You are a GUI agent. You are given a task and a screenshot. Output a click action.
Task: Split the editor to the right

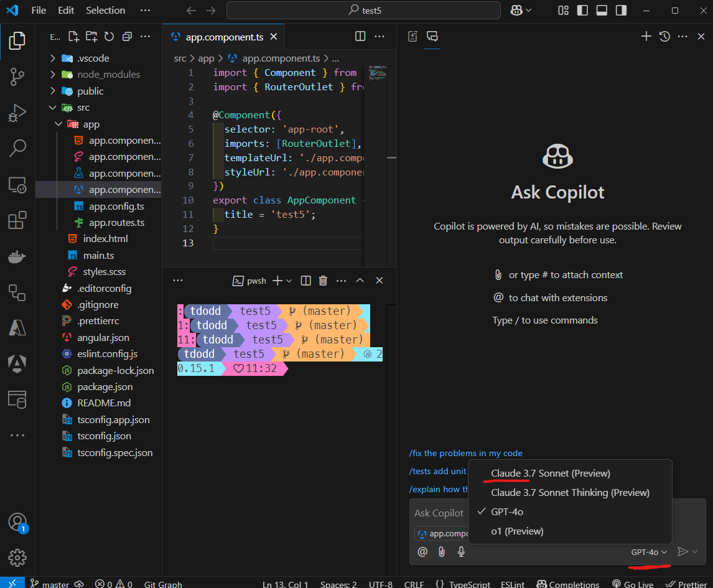[360, 36]
